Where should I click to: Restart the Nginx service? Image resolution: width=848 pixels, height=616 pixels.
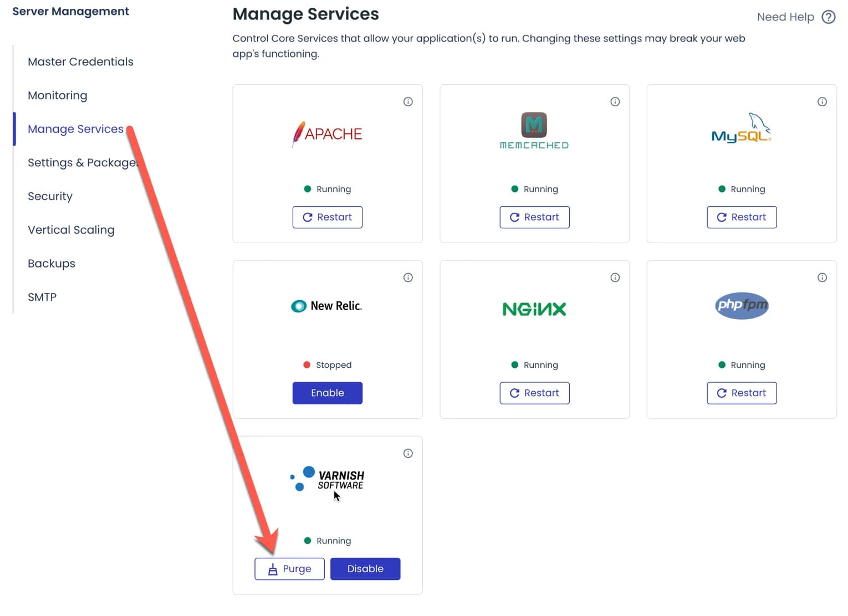click(x=534, y=393)
